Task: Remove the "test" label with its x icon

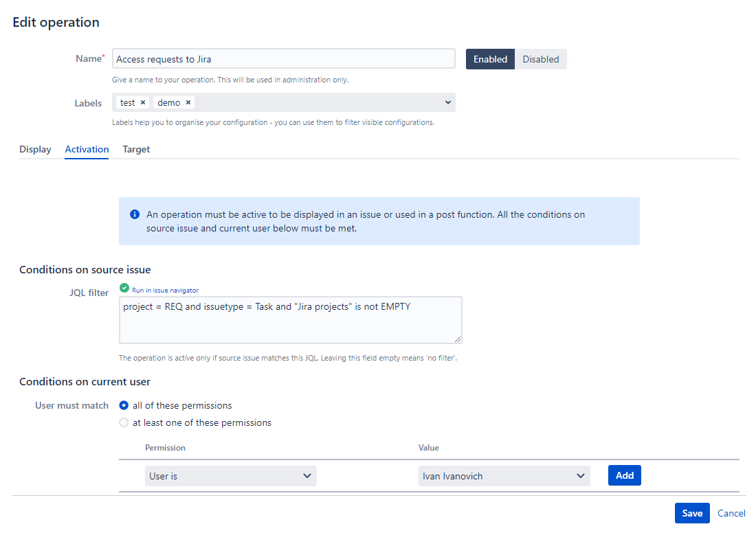Action: (143, 102)
